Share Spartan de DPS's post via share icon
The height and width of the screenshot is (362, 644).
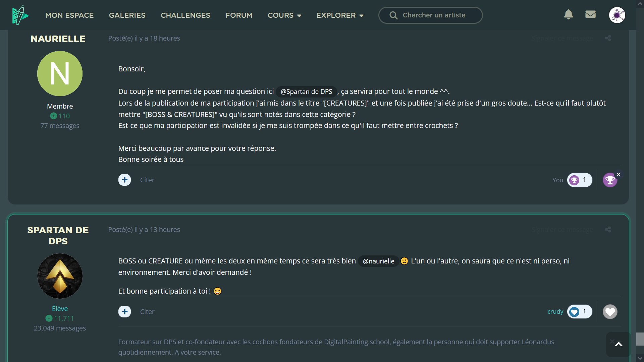coord(608,230)
